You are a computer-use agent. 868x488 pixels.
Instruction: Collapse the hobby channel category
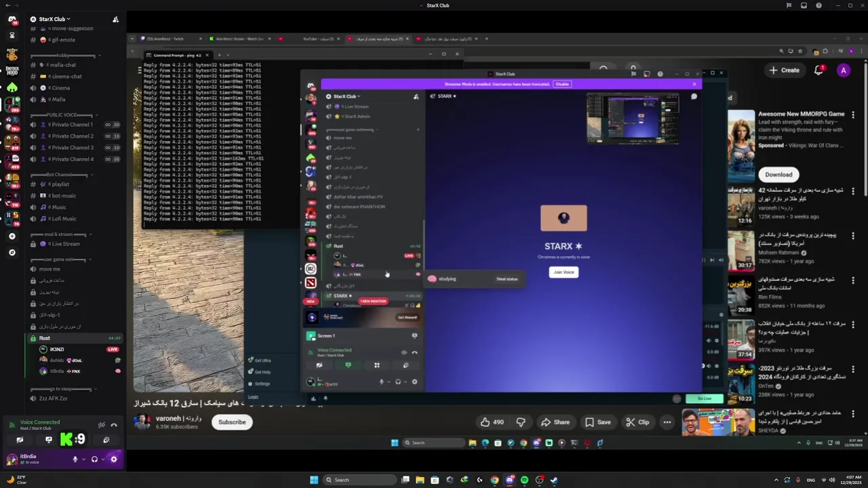click(x=66, y=55)
